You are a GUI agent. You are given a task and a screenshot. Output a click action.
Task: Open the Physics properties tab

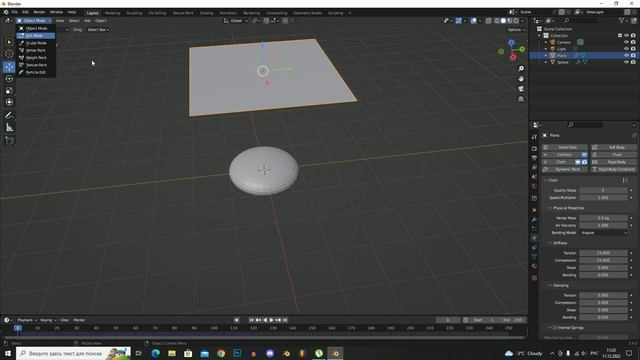tap(534, 238)
